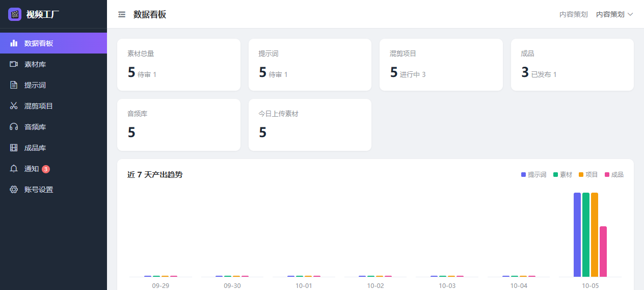This screenshot has width=644, height=290.
Task: Click the 10-02 axis label
Action: coord(375,285)
